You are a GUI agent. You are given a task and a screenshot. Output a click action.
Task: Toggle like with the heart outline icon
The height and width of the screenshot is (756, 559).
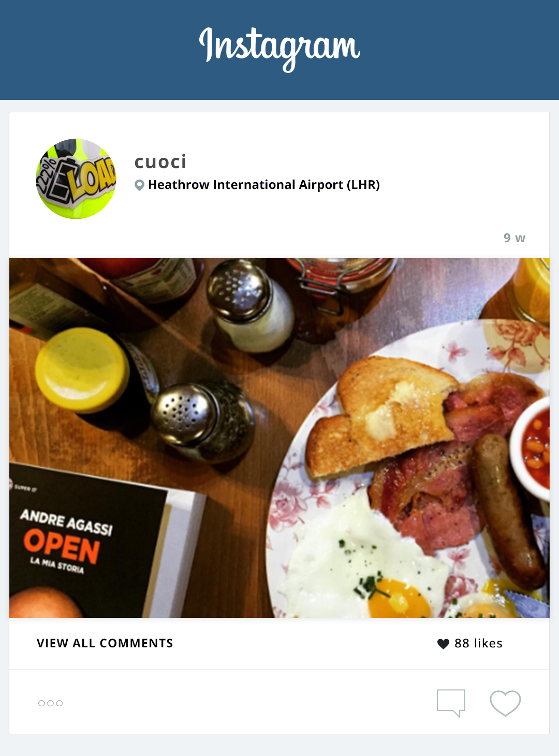tap(505, 703)
